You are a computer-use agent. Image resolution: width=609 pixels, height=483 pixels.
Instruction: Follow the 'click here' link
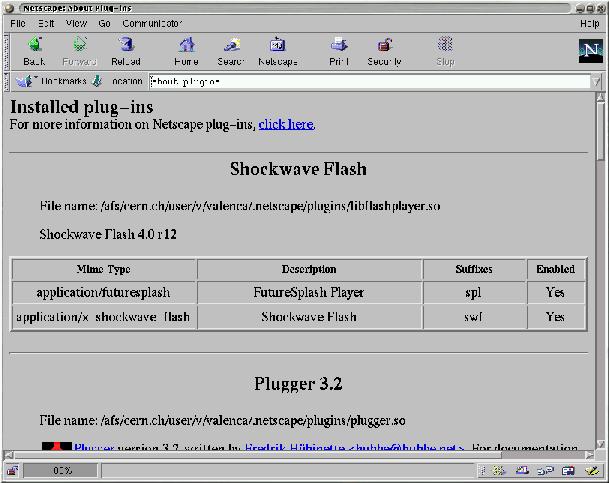tap(286, 124)
